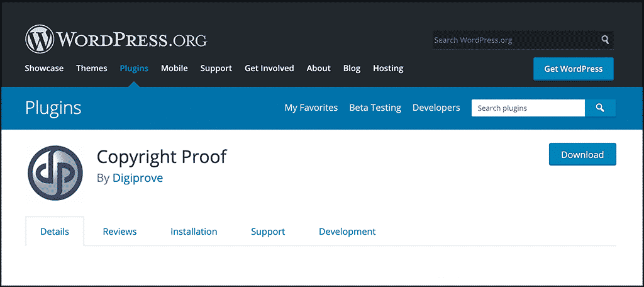Open Support in the top navigation bar

(216, 68)
